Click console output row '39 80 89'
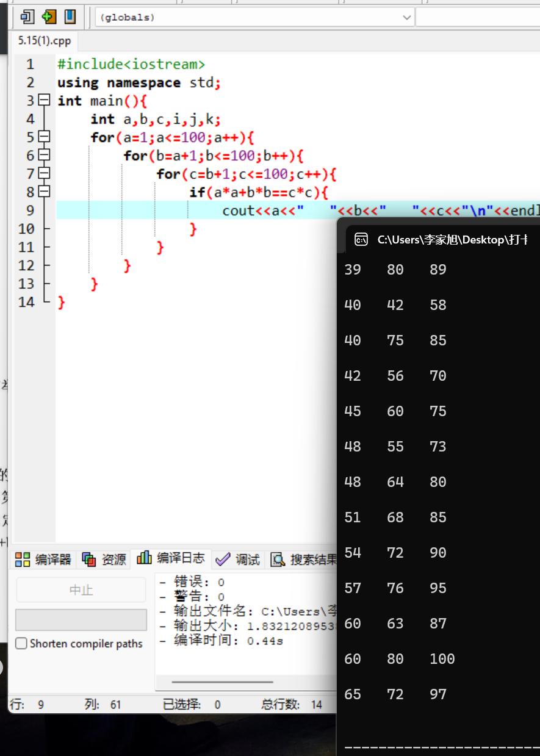The width and height of the screenshot is (540, 756). coord(395,270)
